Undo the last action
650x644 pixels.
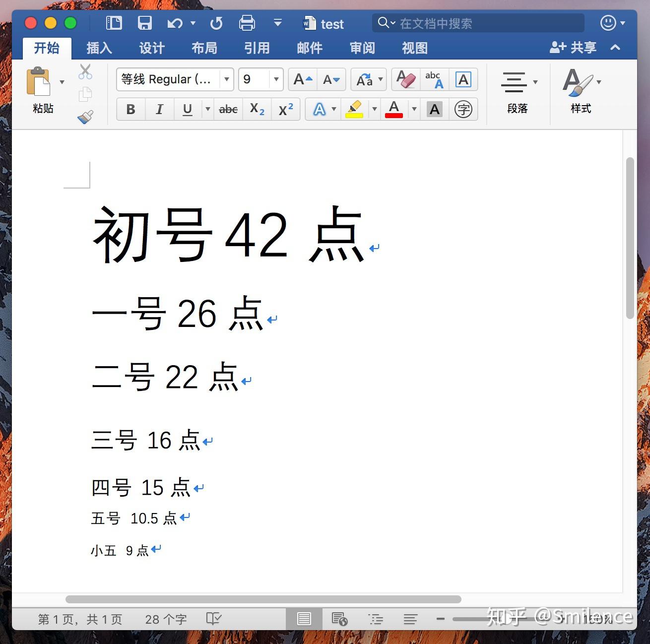[175, 23]
